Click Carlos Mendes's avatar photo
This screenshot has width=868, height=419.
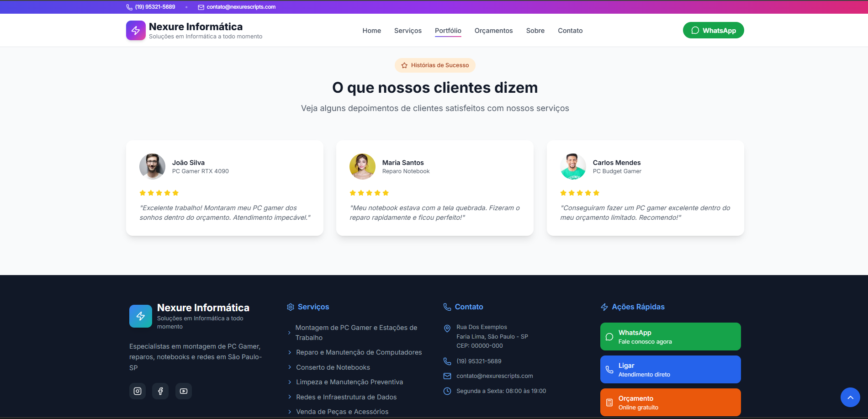click(573, 166)
